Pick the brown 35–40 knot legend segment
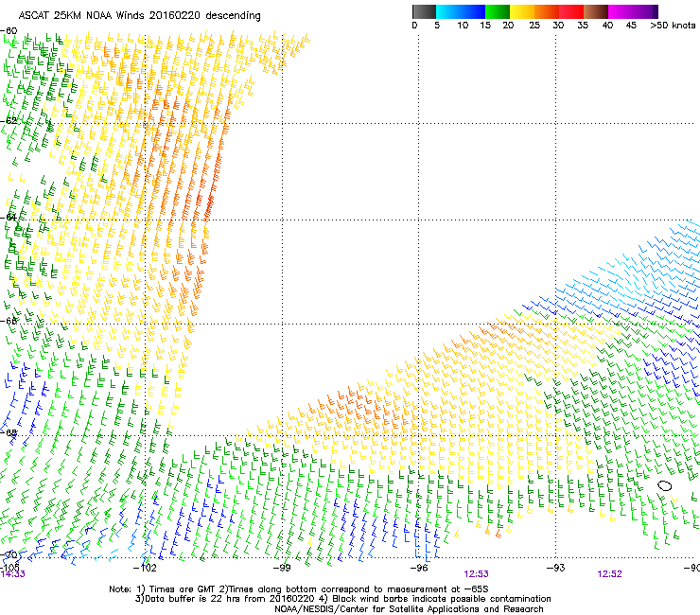 pos(596,11)
